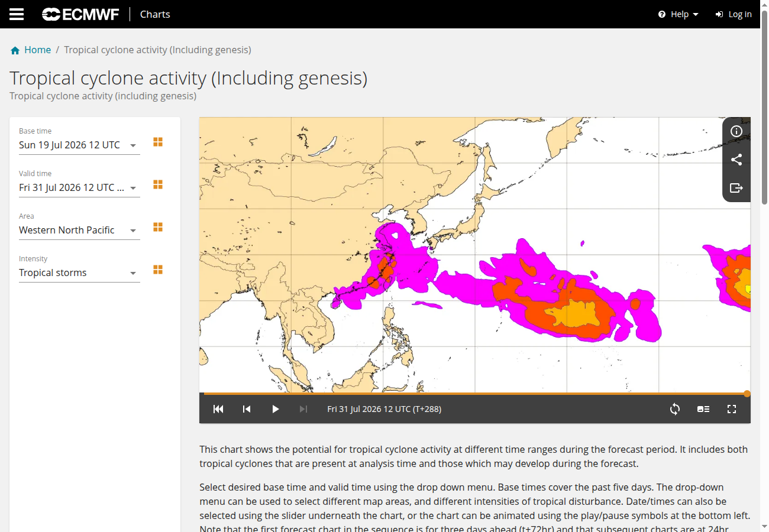This screenshot has height=532, width=769.
Task: Click the chart info icon
Action: pyautogui.click(x=736, y=131)
